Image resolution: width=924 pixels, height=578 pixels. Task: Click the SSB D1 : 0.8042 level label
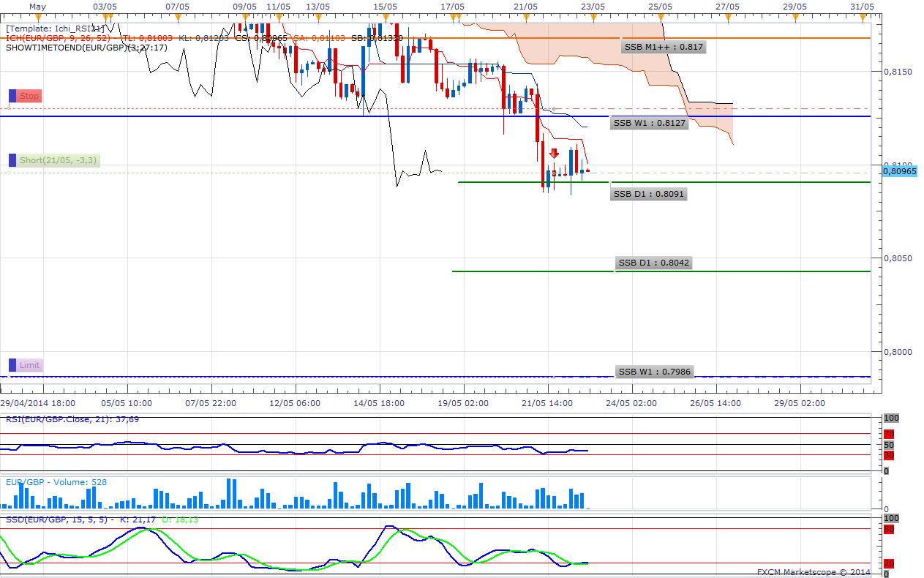654,263
